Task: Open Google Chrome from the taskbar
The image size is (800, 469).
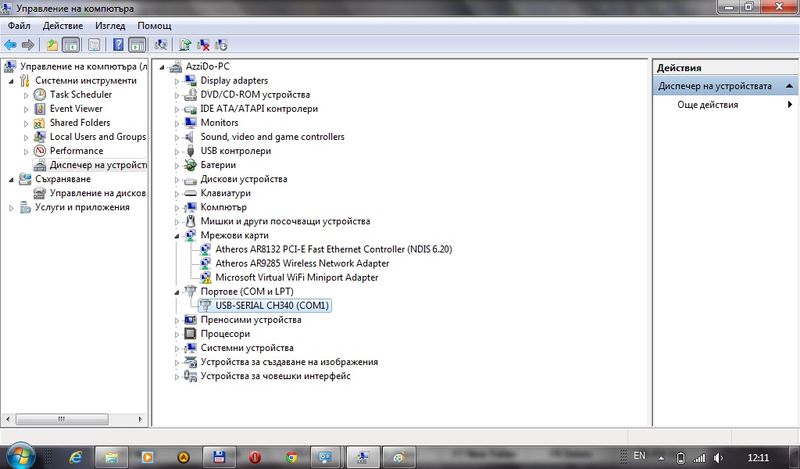Action: click(x=290, y=457)
